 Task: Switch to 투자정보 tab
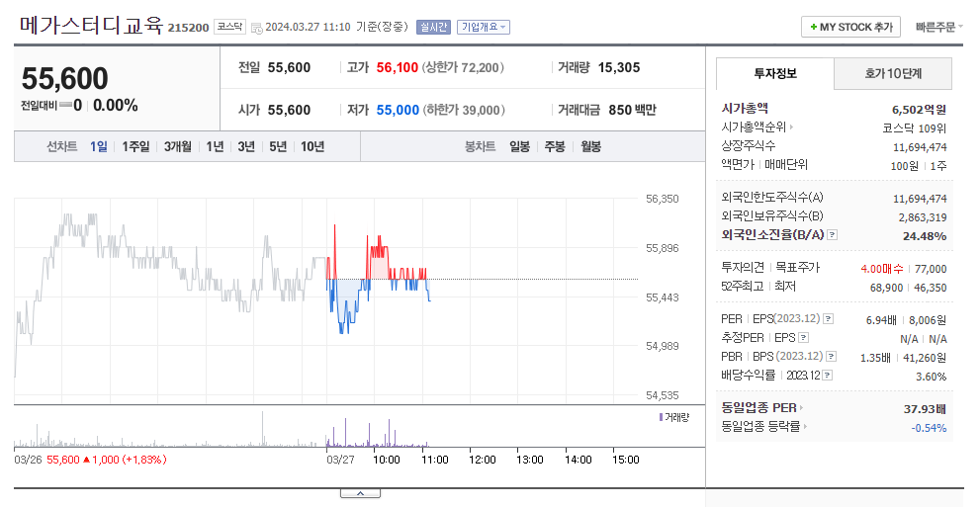pos(775,74)
